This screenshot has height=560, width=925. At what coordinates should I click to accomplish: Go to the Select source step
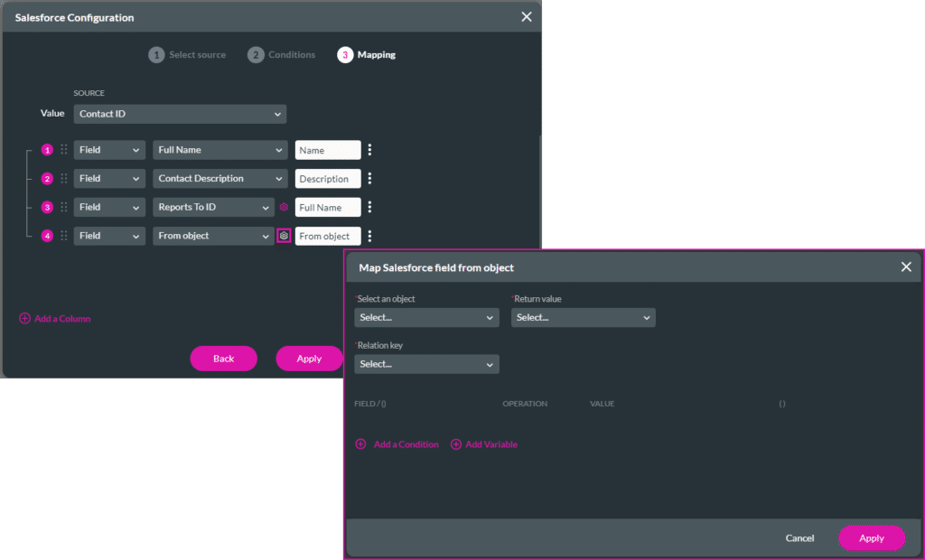pyautogui.click(x=187, y=55)
